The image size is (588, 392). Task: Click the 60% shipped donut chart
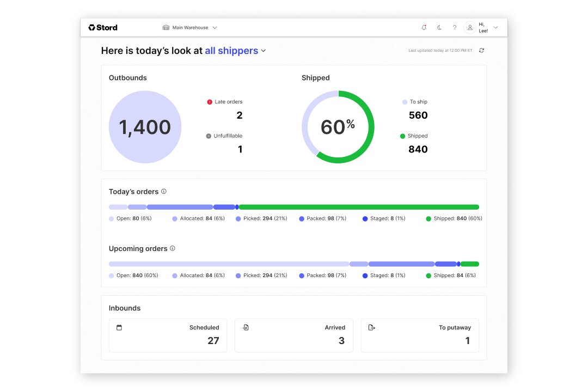point(338,127)
